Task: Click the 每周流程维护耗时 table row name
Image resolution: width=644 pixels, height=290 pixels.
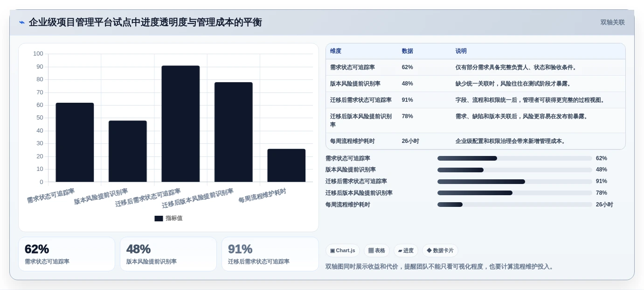Action: [x=353, y=141]
